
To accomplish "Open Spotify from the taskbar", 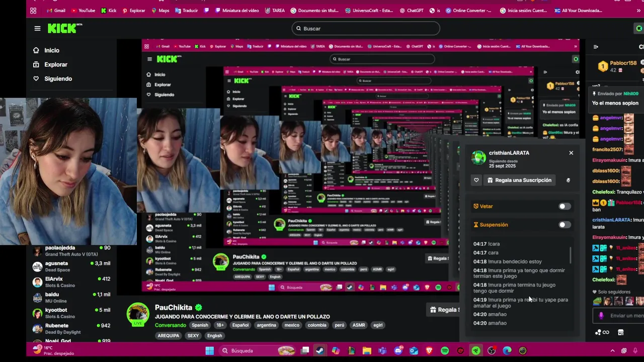I will click(x=445, y=350).
